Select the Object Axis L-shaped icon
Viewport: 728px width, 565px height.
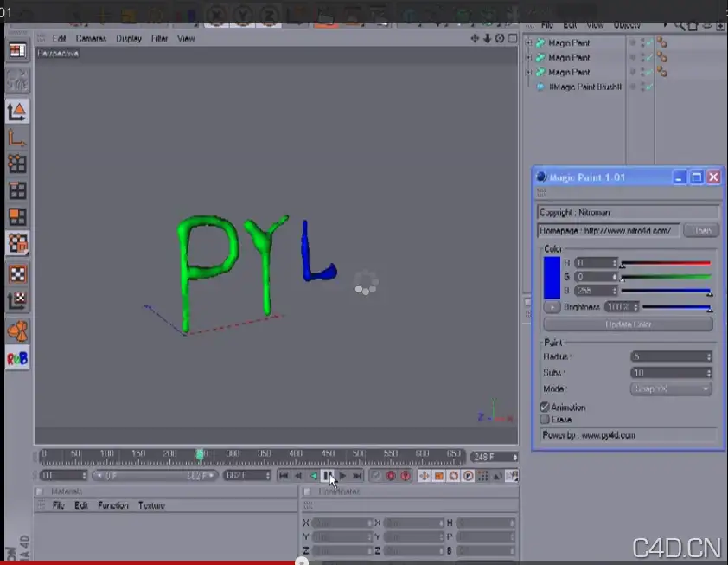tap(17, 138)
